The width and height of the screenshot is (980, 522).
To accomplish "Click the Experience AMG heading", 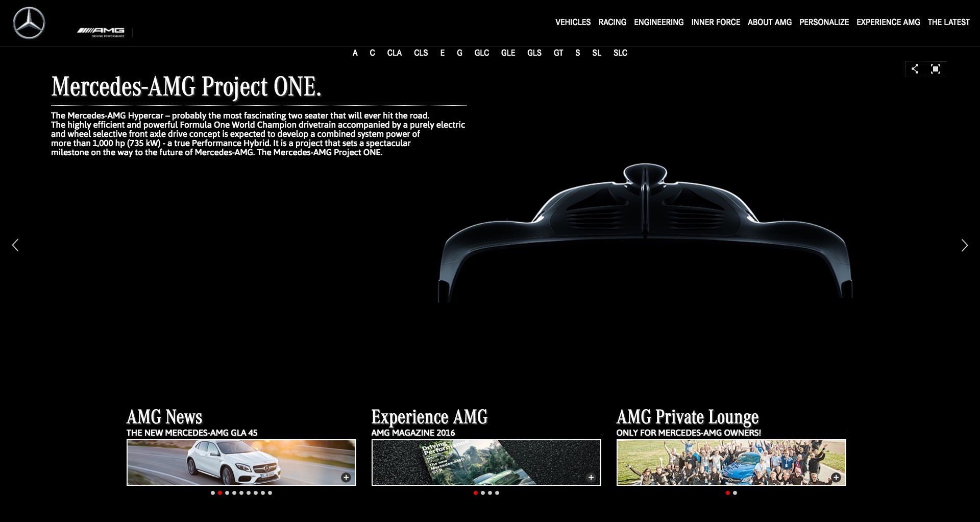I will 429,417.
